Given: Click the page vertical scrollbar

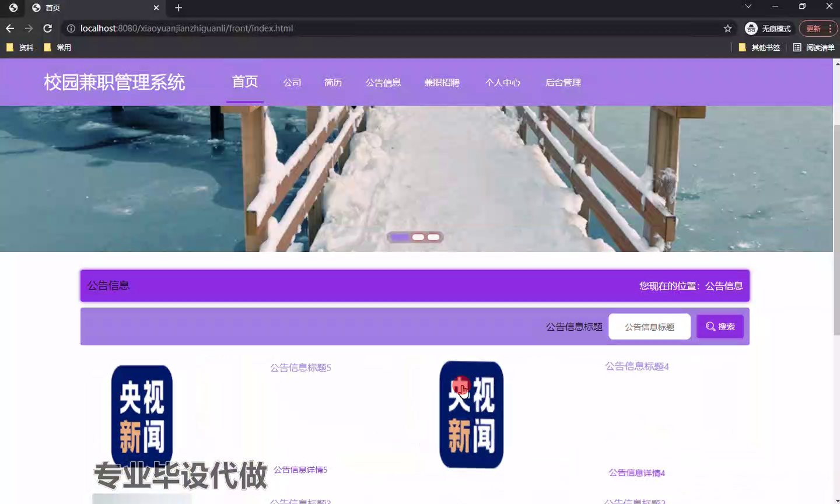Looking at the screenshot, I should [836, 230].
